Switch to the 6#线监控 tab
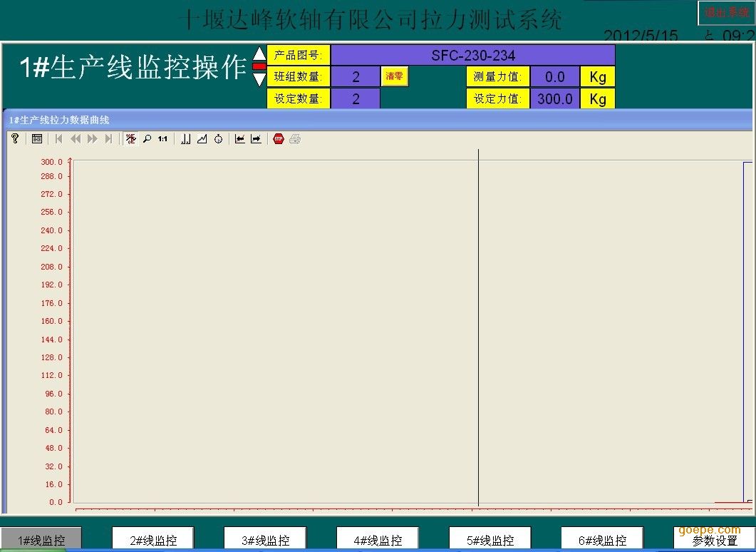Screen dimensions: 756x552 602,539
